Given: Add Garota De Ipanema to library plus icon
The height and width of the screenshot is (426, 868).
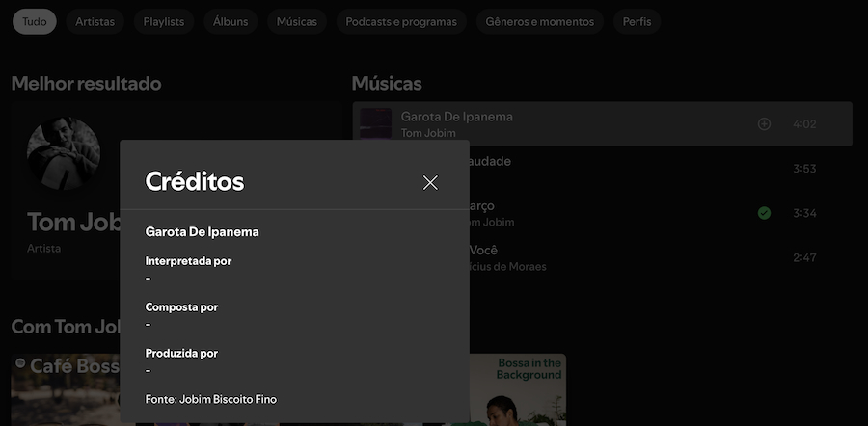Looking at the screenshot, I should [764, 124].
